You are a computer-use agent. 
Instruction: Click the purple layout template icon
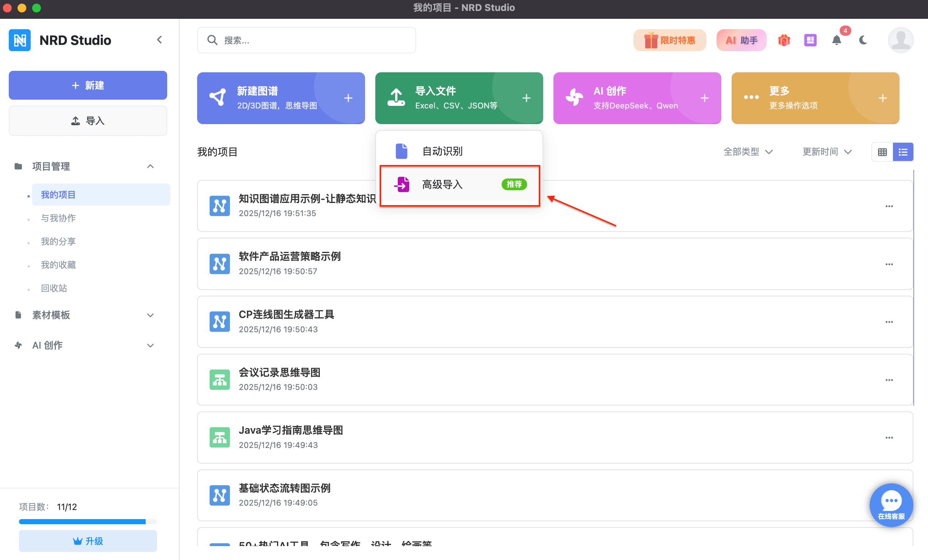(x=810, y=40)
